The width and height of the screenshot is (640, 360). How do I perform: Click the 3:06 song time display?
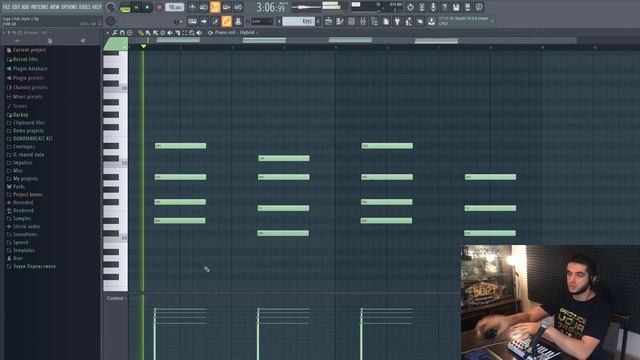271,7
